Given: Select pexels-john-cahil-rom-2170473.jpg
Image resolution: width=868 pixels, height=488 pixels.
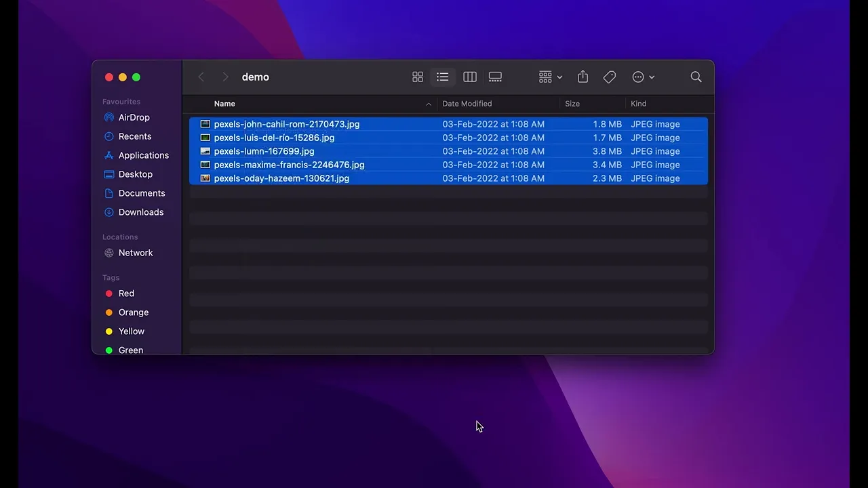Looking at the screenshot, I should pyautogui.click(x=448, y=124).
